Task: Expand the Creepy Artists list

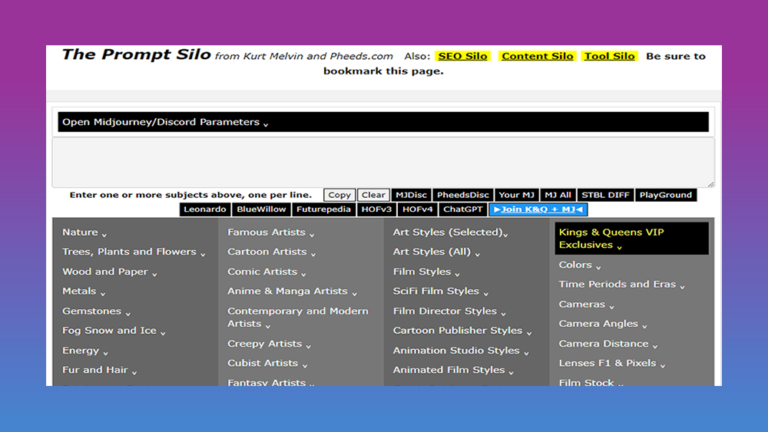Action: point(269,344)
